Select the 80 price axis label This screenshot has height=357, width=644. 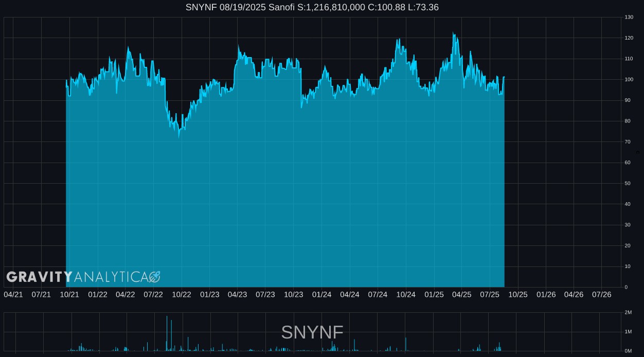click(628, 121)
